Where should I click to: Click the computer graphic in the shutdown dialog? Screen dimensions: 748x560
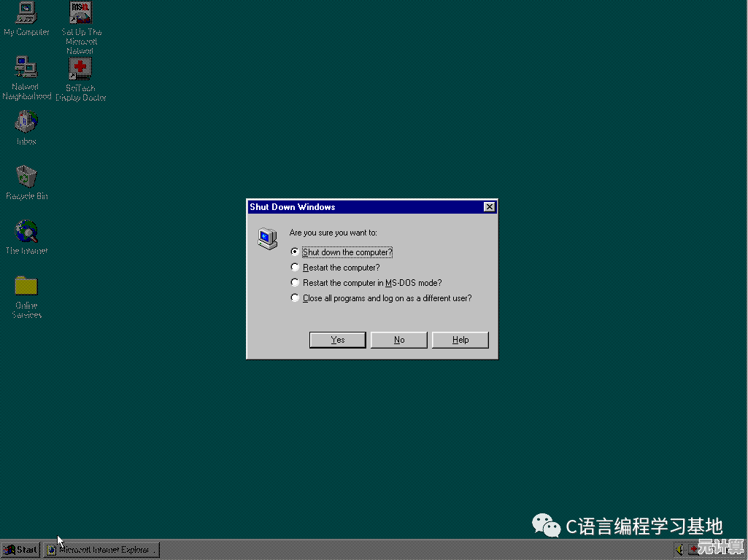[x=267, y=238]
